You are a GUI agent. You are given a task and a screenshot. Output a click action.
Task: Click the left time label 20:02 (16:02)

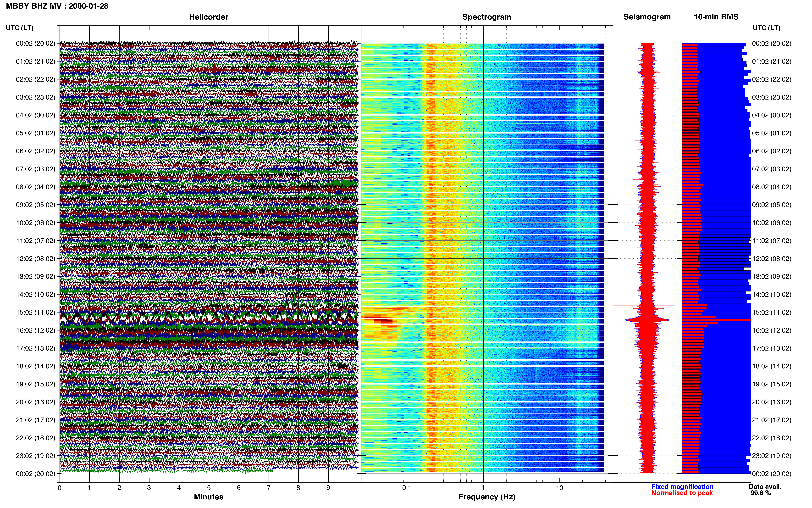point(36,402)
